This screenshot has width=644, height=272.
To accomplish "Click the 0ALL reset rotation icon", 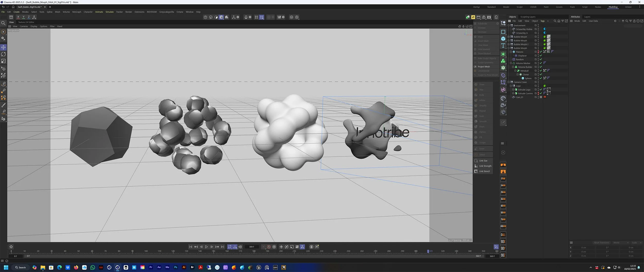I will 503,235.
